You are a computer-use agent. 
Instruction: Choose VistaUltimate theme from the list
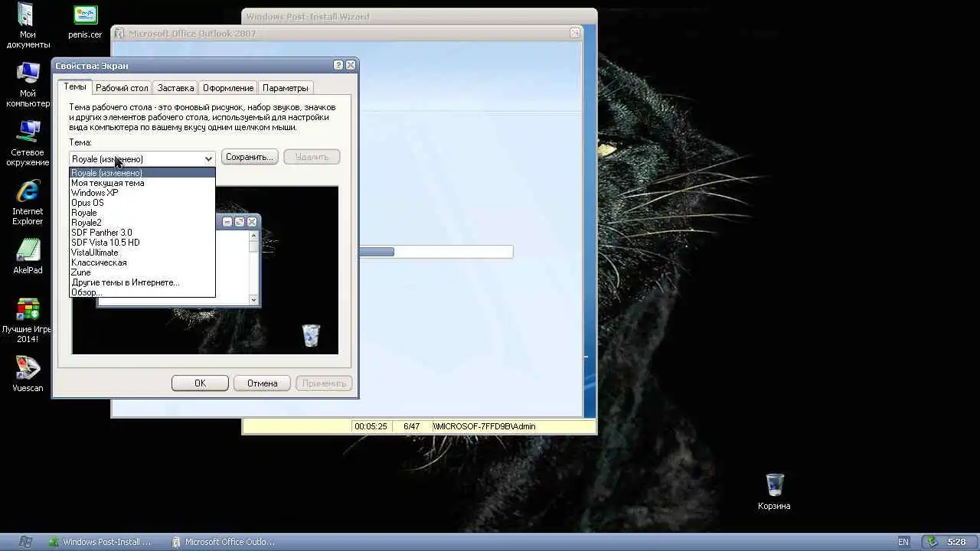(142, 253)
